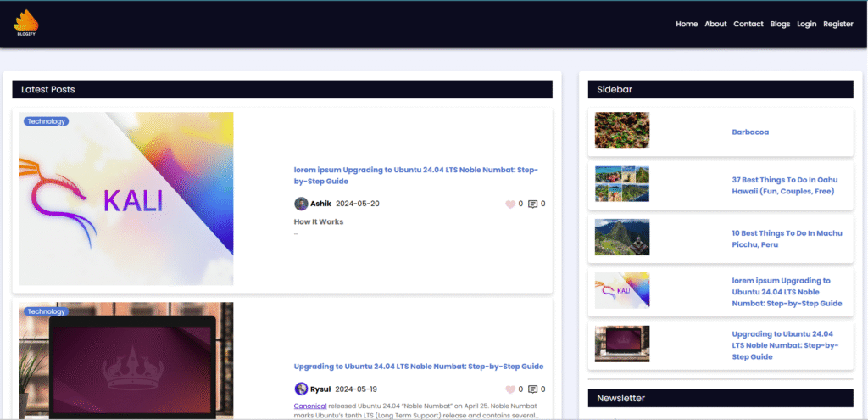
Task: Go to the Home nav item
Action: pyautogui.click(x=687, y=24)
